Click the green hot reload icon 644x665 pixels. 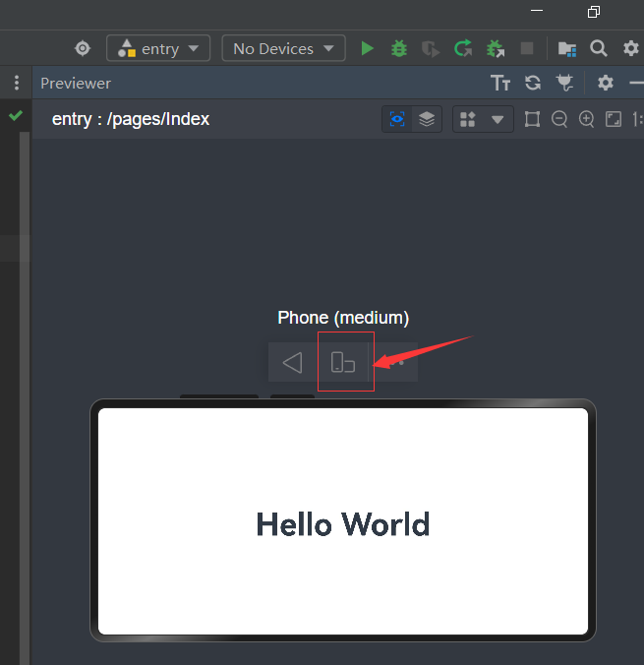pos(463,48)
